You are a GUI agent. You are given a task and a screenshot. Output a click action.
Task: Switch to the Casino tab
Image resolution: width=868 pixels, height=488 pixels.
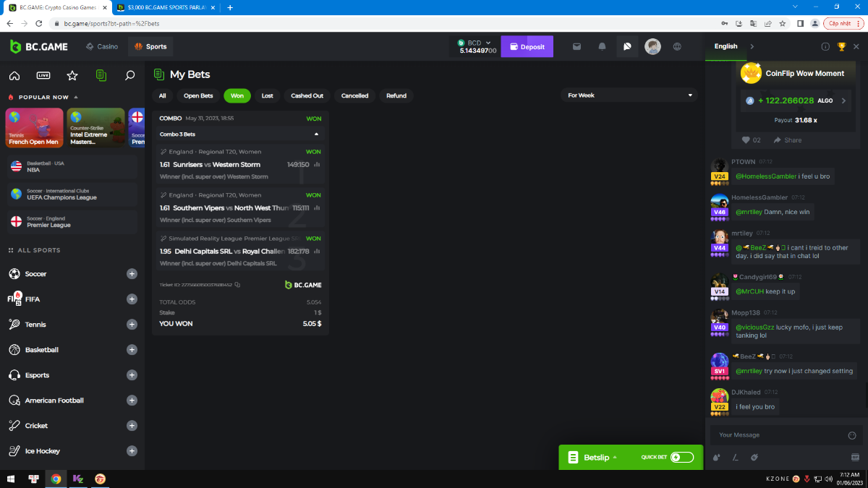[102, 47]
